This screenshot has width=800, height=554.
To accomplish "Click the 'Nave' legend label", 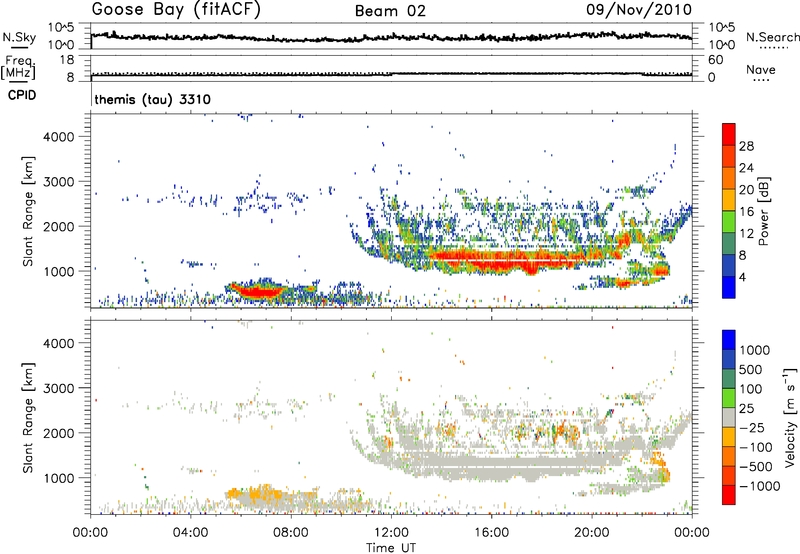I will pos(761,70).
